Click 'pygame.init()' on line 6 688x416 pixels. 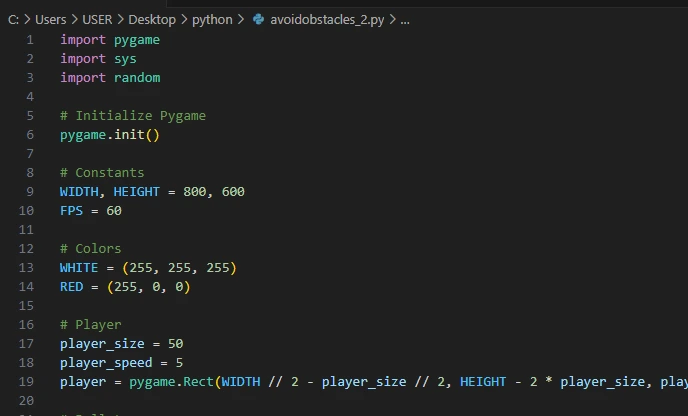110,135
